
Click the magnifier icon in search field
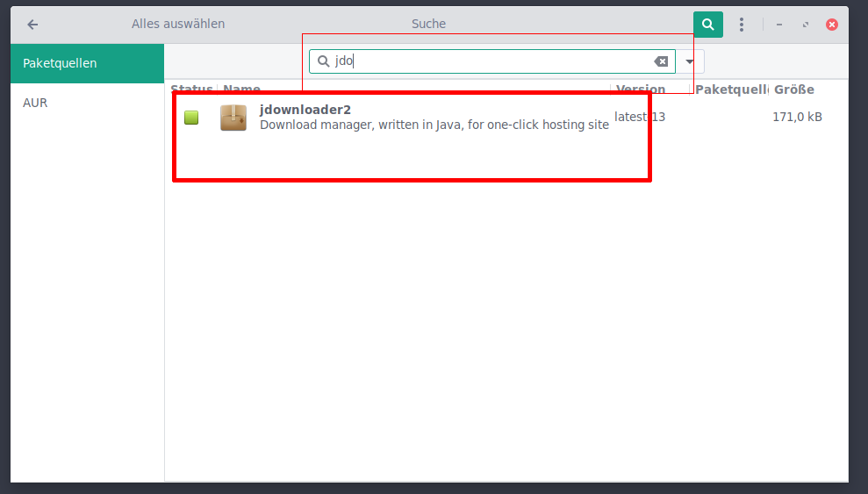tap(323, 61)
